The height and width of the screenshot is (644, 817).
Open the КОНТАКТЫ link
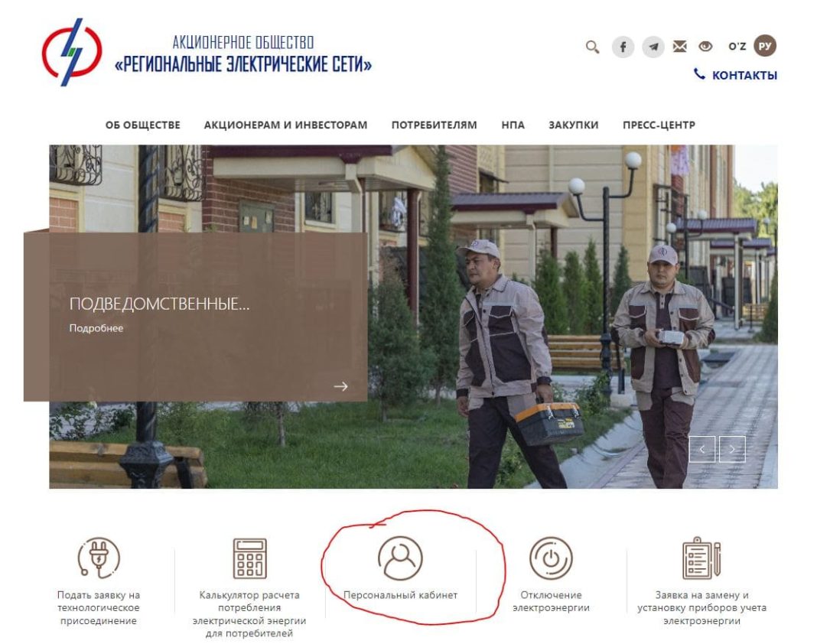(x=736, y=75)
